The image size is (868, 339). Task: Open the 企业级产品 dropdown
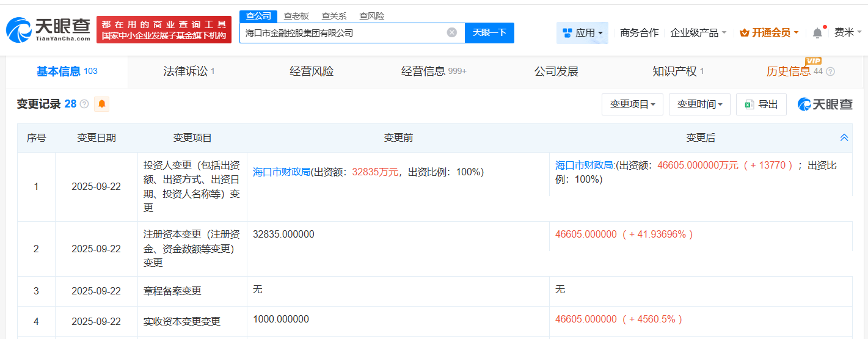(698, 33)
